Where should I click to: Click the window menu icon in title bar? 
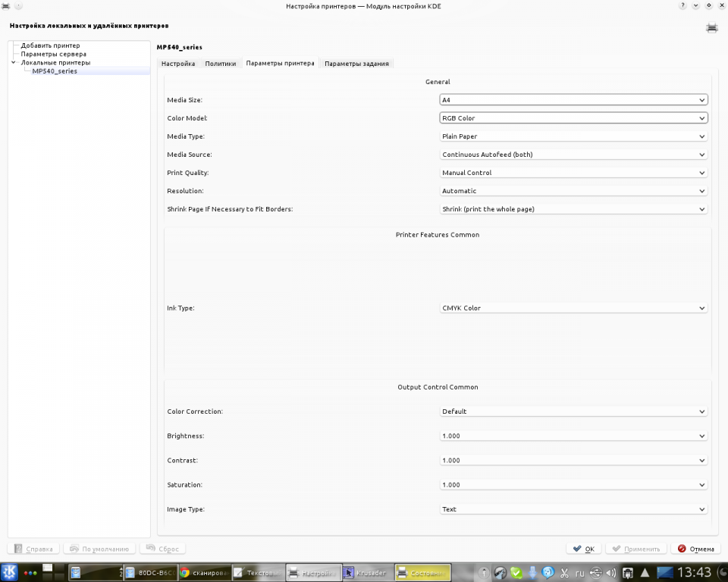tap(5, 6)
